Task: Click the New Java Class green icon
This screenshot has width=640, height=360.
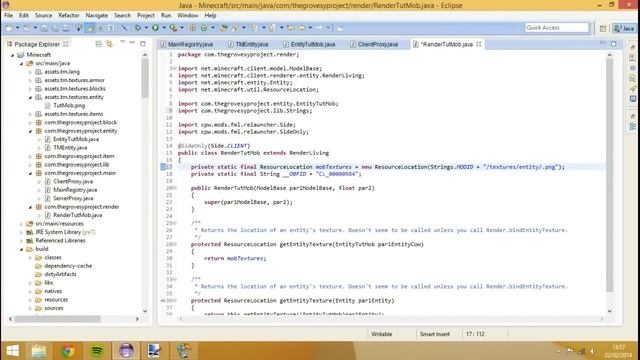Action: coord(204,28)
